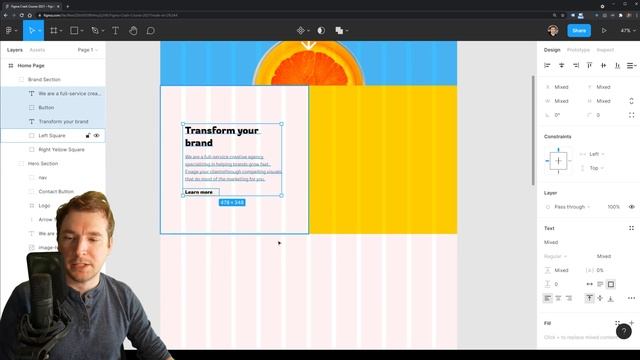Switch to the Prototype tab
This screenshot has width=640, height=360.
tap(578, 50)
